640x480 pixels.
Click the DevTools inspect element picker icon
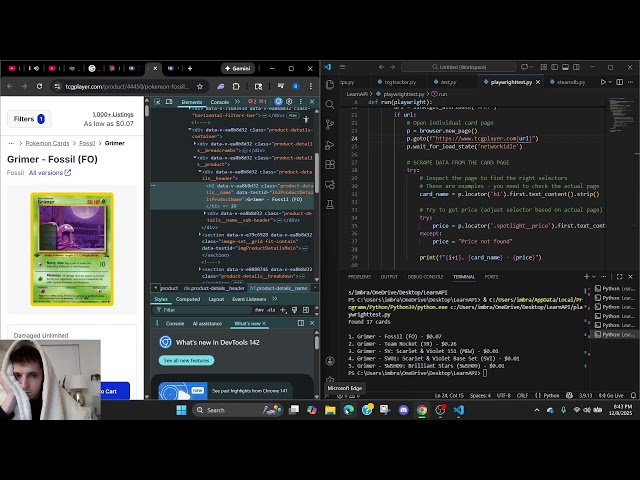tap(157, 102)
